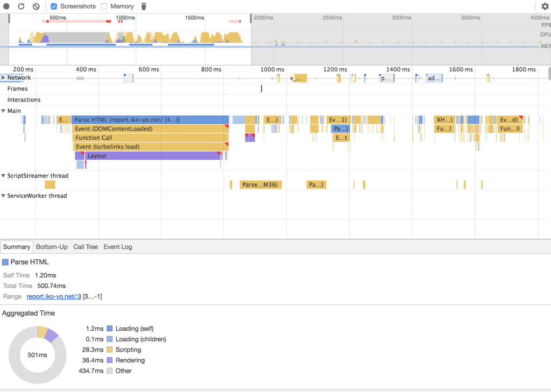Select the blue Pa...) bar in Main
Image resolution: width=551 pixels, height=392 pixels.
pyautogui.click(x=341, y=129)
